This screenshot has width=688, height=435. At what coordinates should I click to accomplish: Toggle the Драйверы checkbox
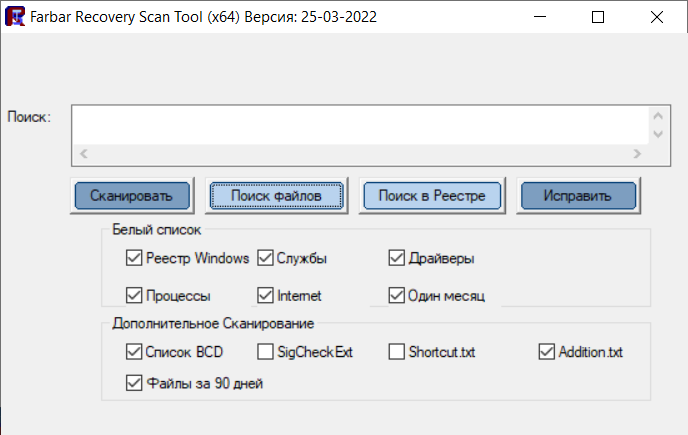[x=397, y=258]
